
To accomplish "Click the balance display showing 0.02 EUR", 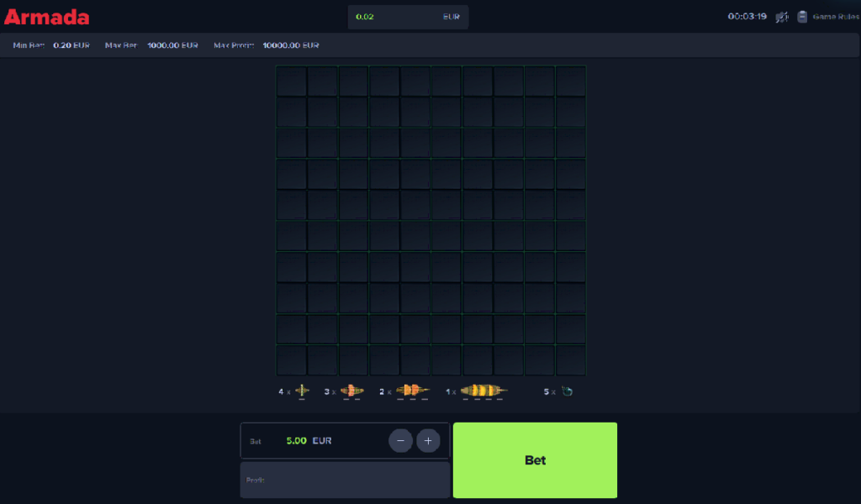I will [x=408, y=17].
